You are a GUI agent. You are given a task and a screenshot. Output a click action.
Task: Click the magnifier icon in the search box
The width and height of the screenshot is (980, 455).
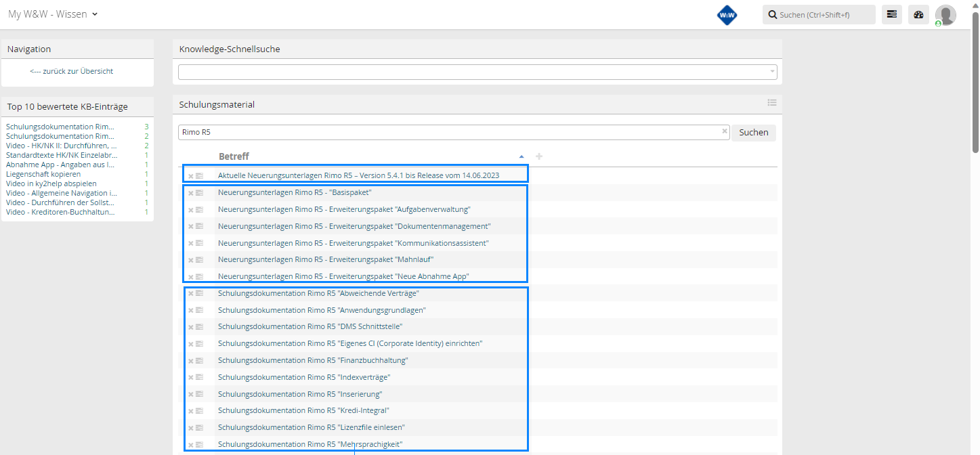click(x=773, y=14)
